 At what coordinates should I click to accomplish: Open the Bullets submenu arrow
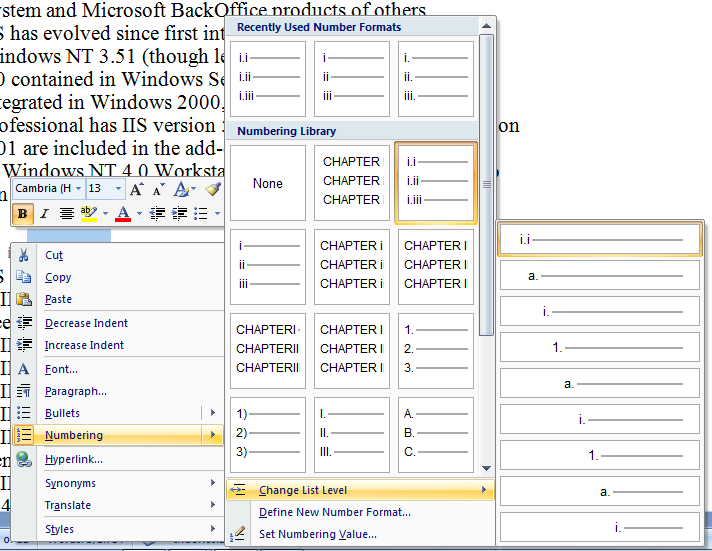coord(213,413)
